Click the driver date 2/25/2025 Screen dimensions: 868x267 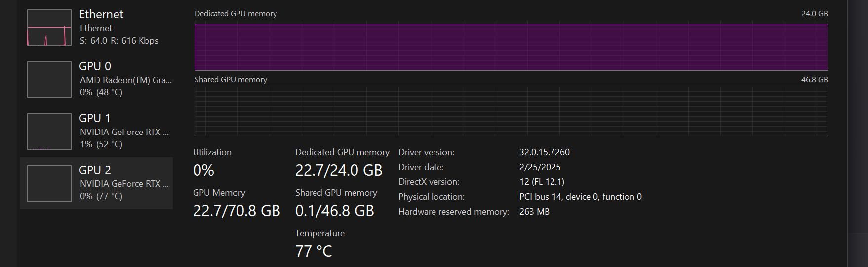pyautogui.click(x=540, y=167)
